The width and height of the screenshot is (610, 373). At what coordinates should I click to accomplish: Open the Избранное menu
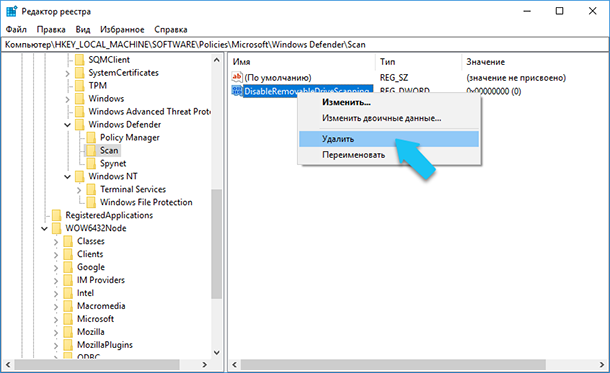pos(122,30)
